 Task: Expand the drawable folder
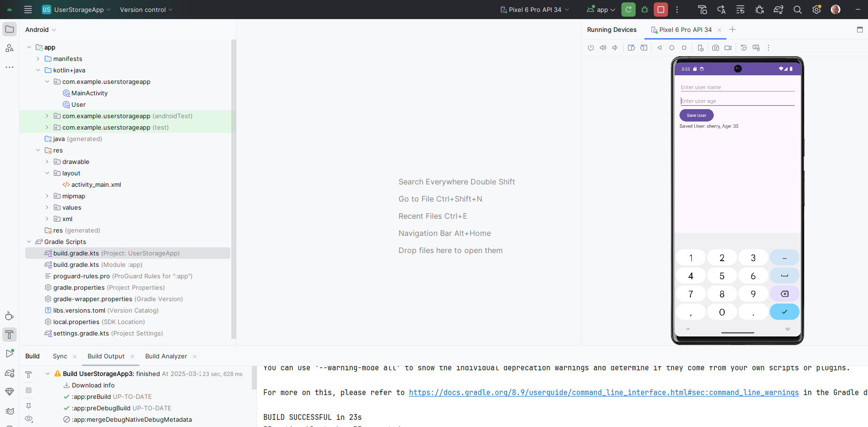pyautogui.click(x=47, y=162)
